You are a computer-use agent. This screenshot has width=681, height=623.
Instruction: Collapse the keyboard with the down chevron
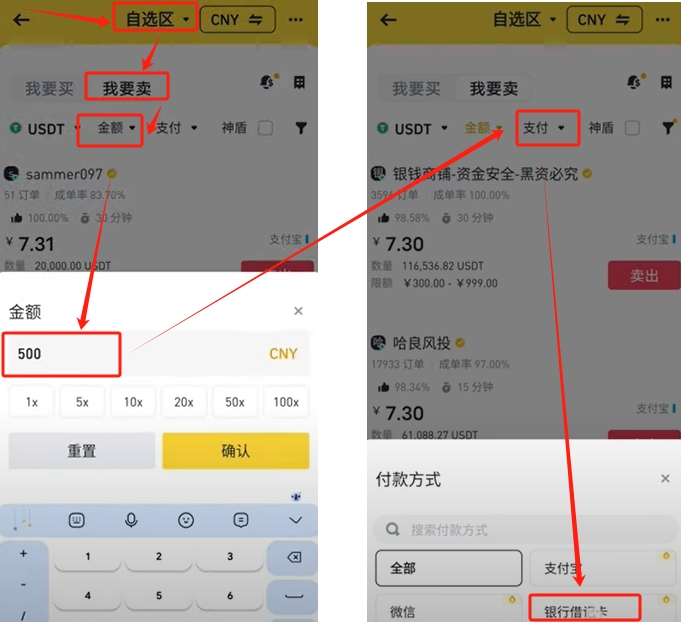[295, 520]
